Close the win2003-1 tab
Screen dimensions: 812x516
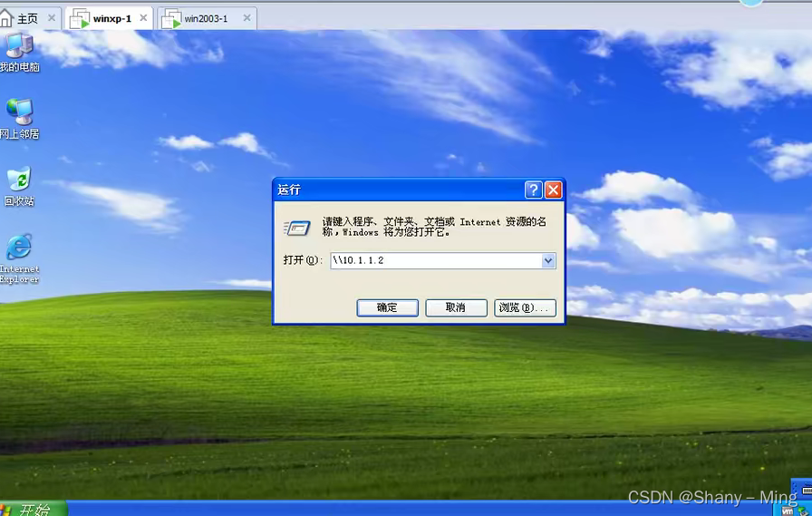pos(247,18)
